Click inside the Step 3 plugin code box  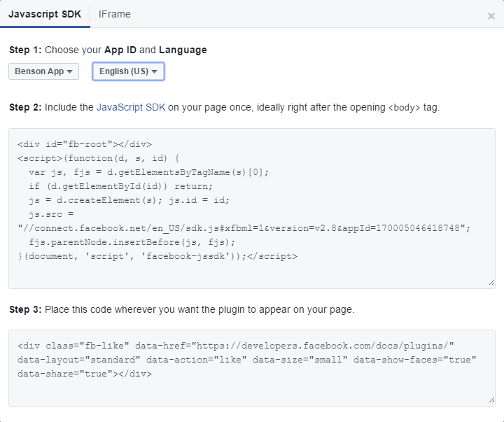(x=252, y=367)
